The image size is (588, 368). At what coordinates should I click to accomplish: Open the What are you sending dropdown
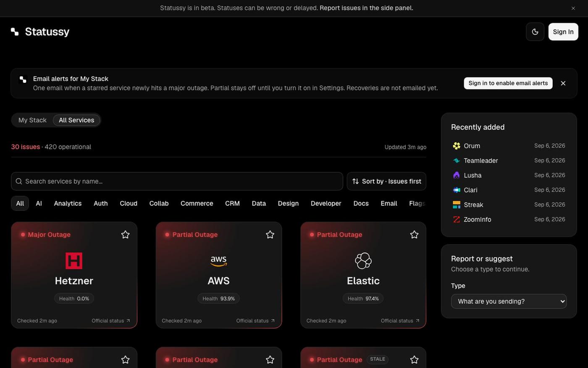pos(509,301)
